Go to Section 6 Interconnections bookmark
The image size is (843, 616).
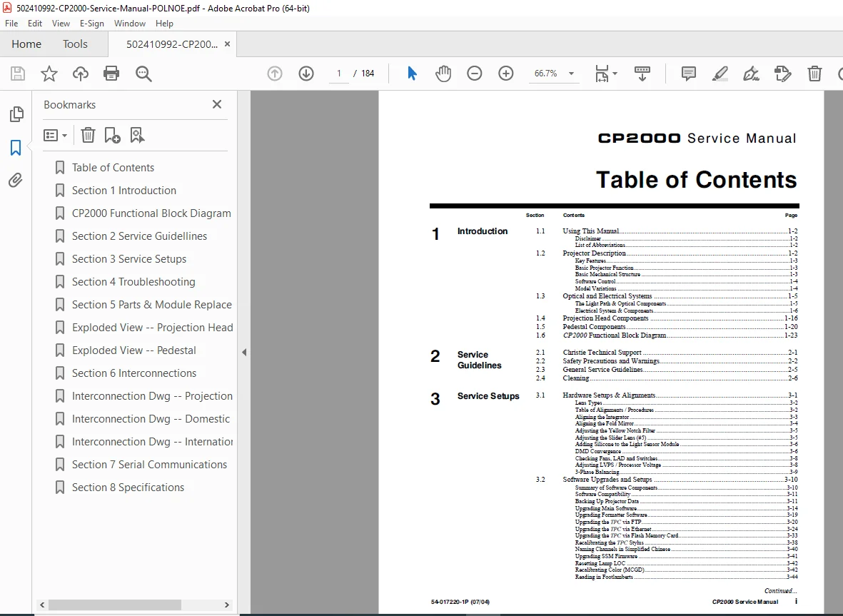134,373
